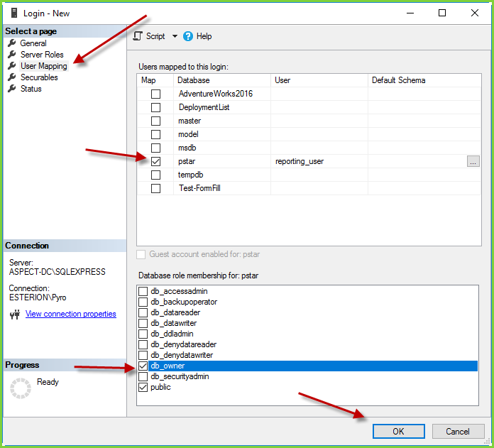
Task: Click the wrench icon beside User Mapping
Action: coord(12,66)
